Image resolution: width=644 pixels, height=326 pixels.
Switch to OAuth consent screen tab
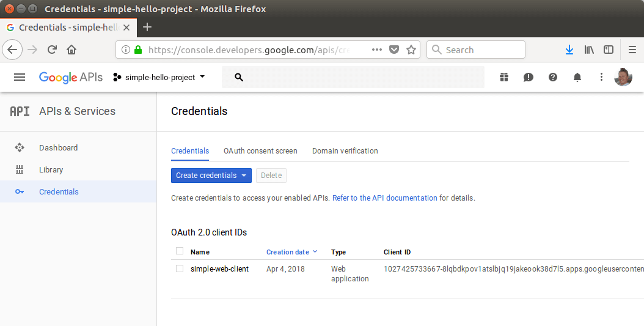(x=260, y=151)
